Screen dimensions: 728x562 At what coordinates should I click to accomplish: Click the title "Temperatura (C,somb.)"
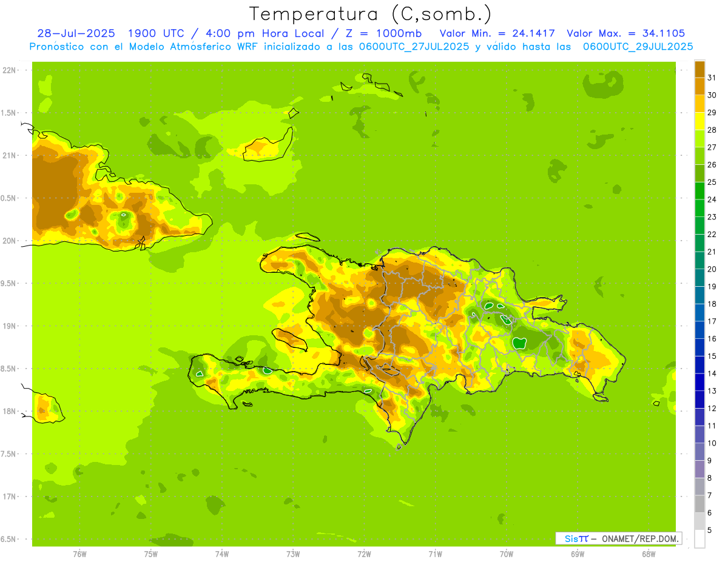(371, 14)
